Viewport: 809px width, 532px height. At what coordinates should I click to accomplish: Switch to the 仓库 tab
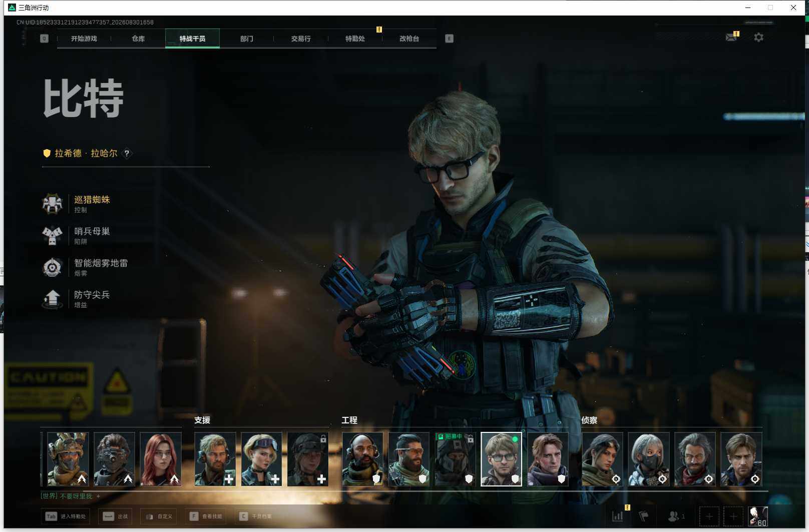[138, 39]
